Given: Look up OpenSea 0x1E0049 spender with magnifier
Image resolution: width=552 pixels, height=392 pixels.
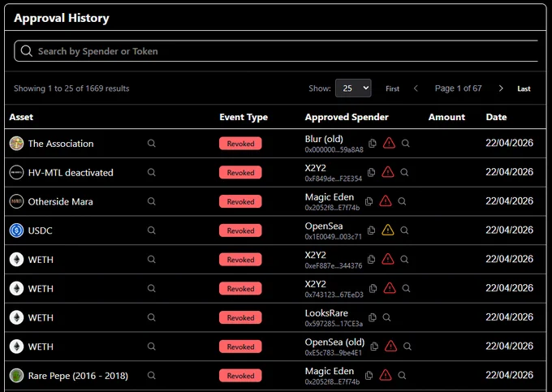Looking at the screenshot, I should (x=404, y=230).
